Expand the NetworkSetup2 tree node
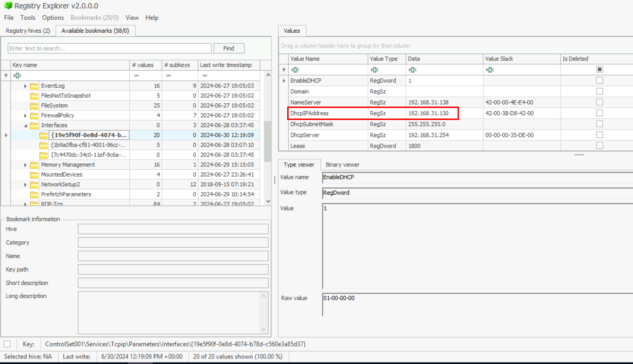The width and height of the screenshot is (633, 364). [25, 185]
